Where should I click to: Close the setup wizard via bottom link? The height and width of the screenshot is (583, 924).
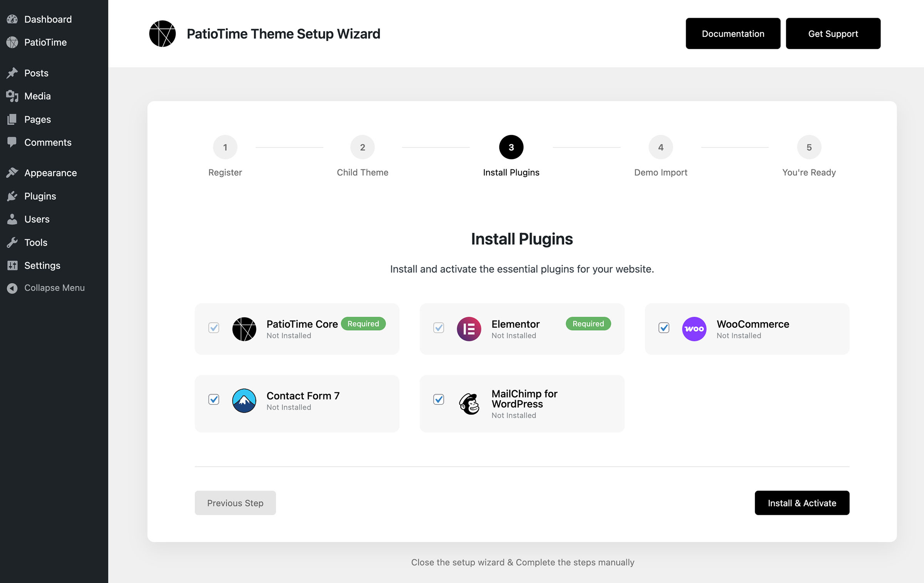click(522, 562)
